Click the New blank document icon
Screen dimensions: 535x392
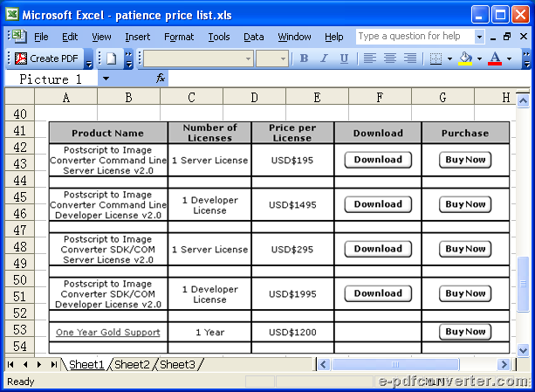tap(111, 58)
